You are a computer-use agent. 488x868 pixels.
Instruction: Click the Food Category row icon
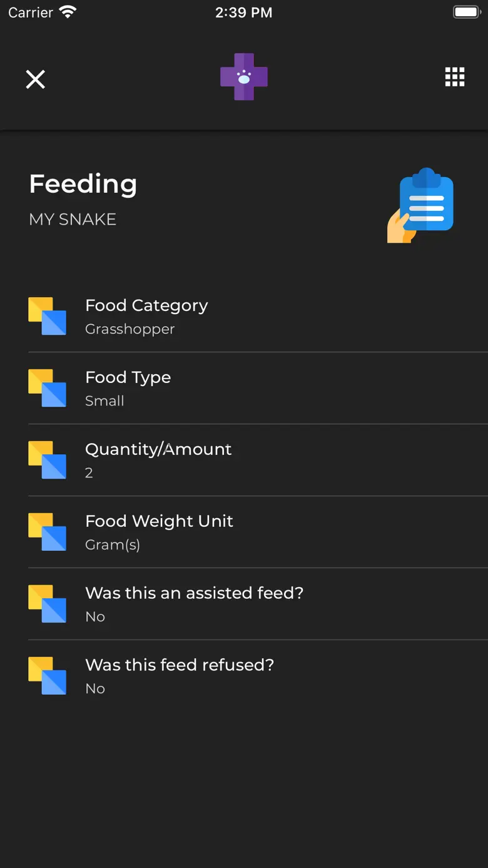[48, 316]
